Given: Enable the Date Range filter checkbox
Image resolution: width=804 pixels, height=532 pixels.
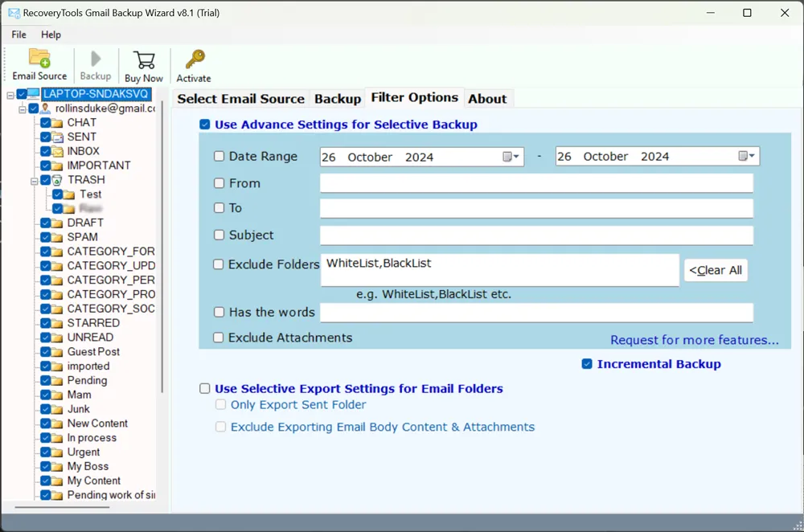Looking at the screenshot, I should (x=219, y=157).
